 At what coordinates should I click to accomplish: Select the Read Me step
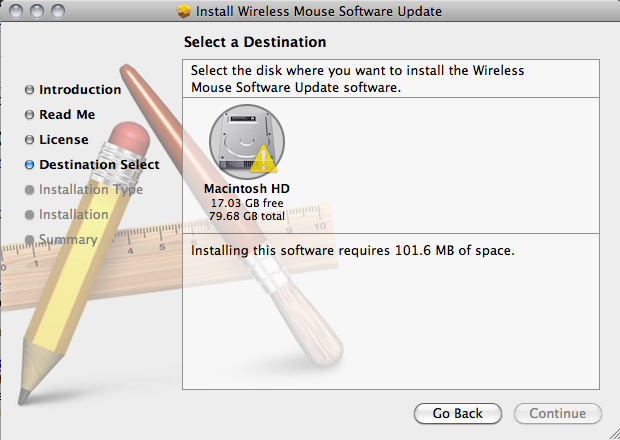(67, 115)
